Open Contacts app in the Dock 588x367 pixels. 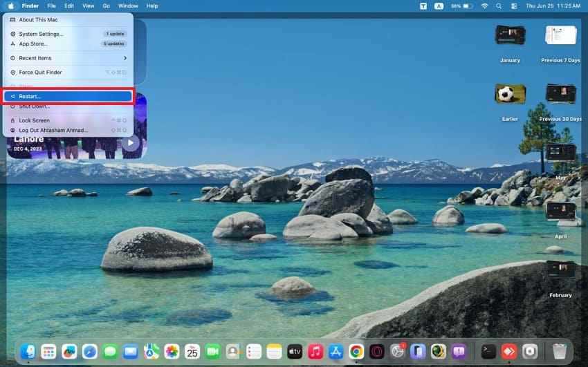click(233, 352)
